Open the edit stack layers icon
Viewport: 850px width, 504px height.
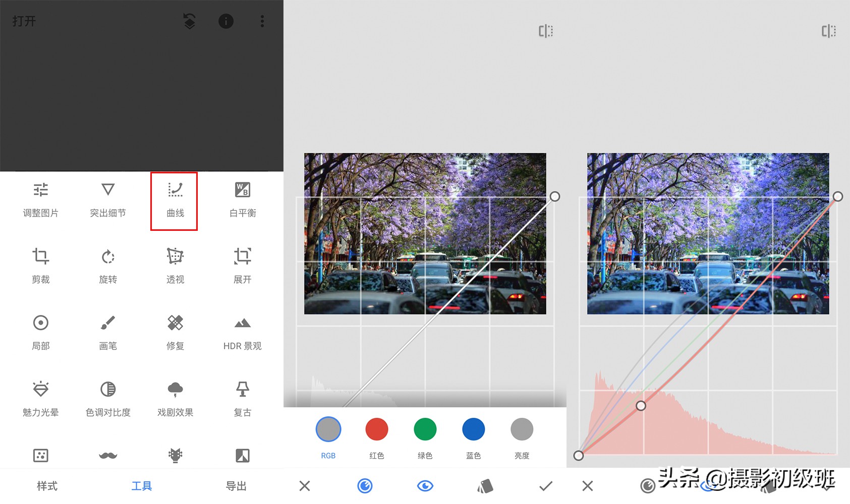189,21
